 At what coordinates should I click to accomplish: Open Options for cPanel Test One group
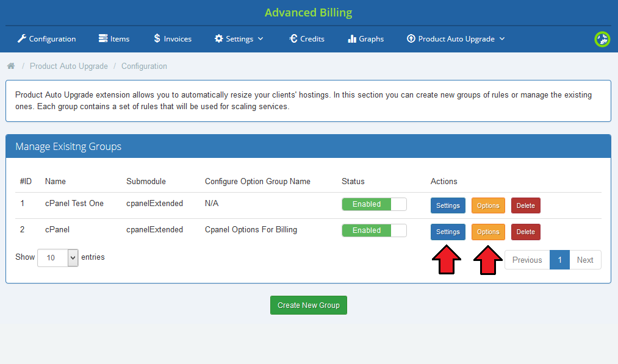[488, 205]
